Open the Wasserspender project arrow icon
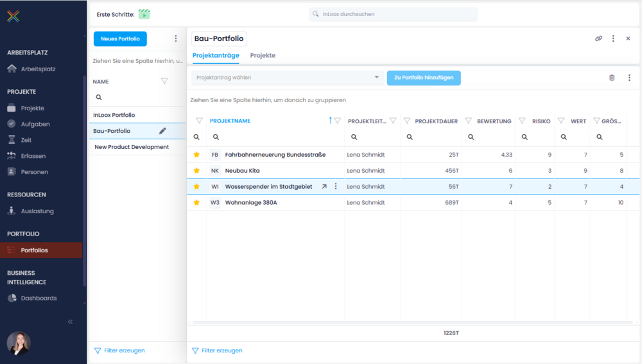 click(324, 187)
